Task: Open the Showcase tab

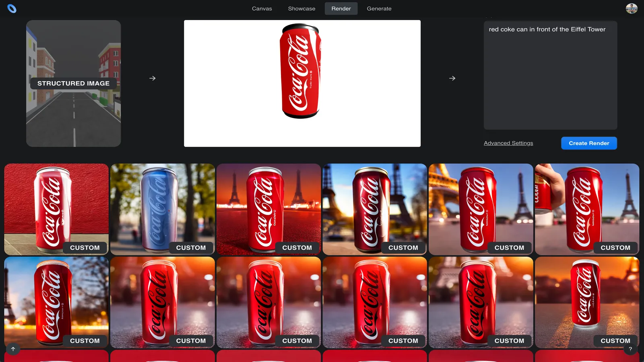Action: (x=301, y=8)
